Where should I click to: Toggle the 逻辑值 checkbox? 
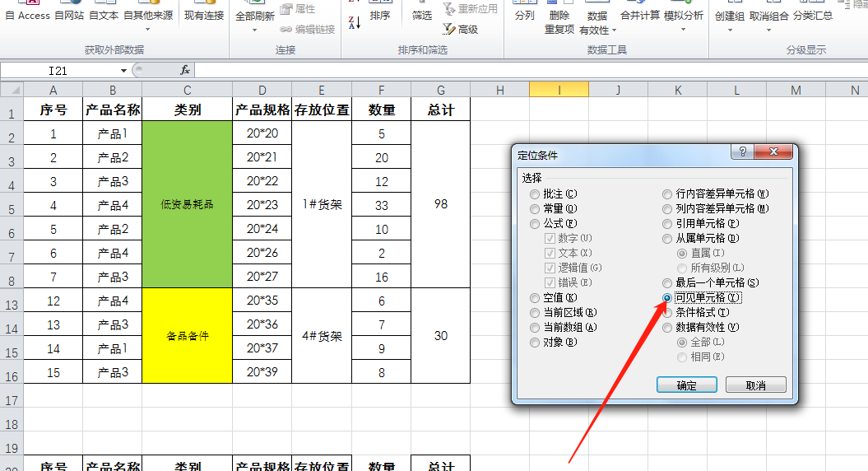point(550,268)
